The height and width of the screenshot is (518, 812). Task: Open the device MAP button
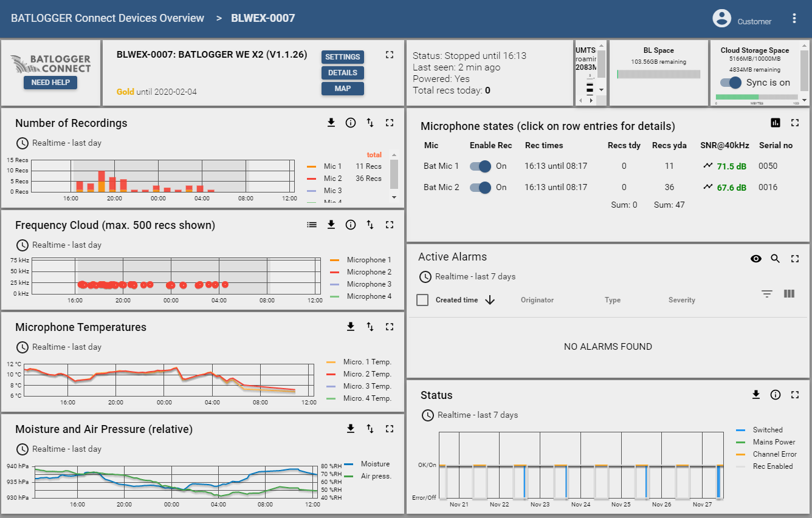(343, 89)
